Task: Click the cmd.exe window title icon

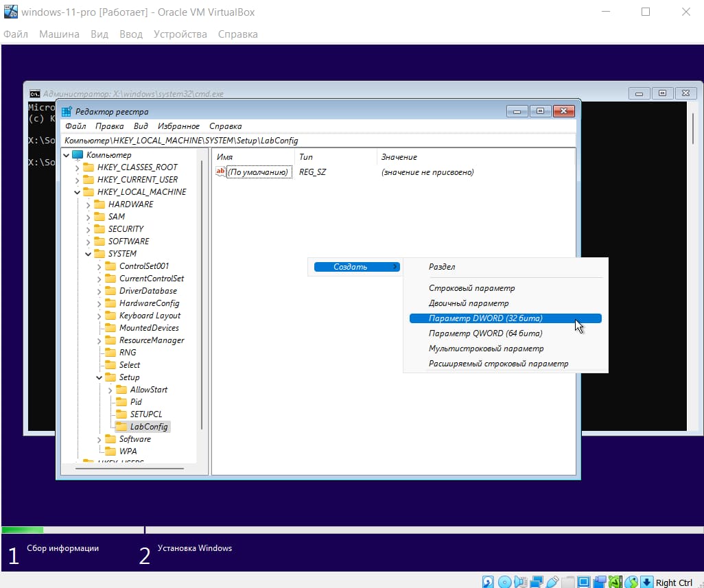Action: 34,94
